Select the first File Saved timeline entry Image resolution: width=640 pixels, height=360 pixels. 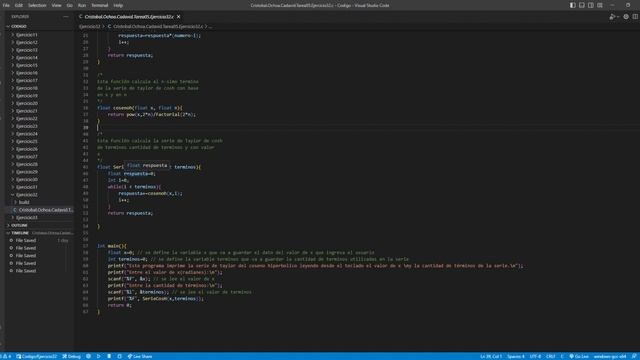click(39, 240)
